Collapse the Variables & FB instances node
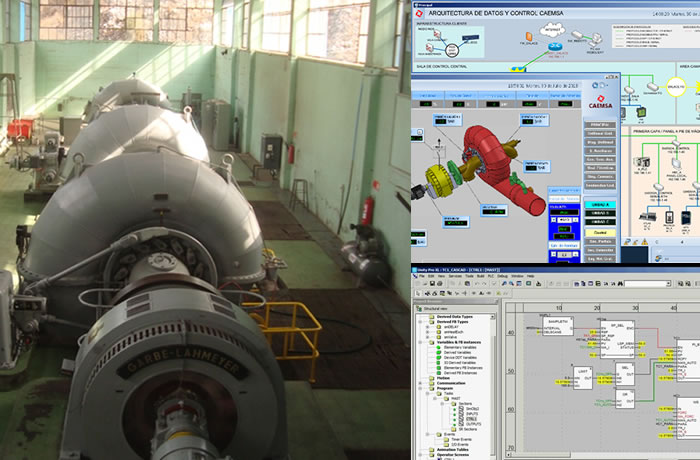Screen dimensions: 700x460 tap(420, 342)
